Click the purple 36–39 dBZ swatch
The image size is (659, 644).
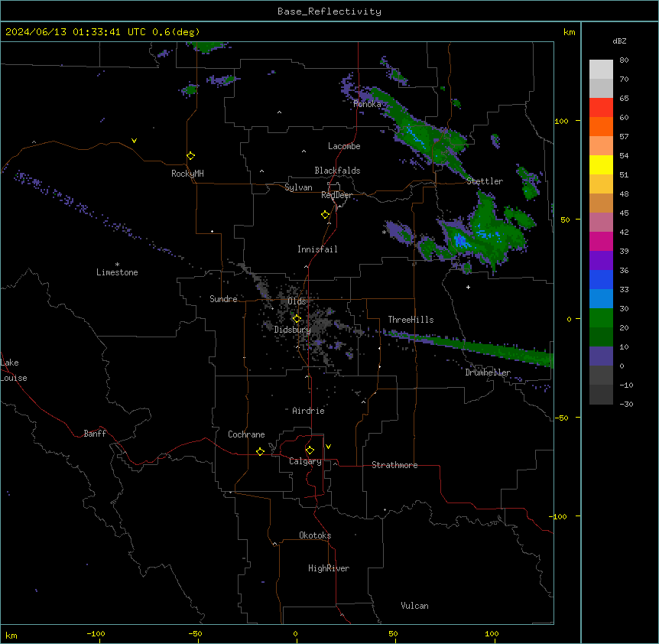point(601,261)
